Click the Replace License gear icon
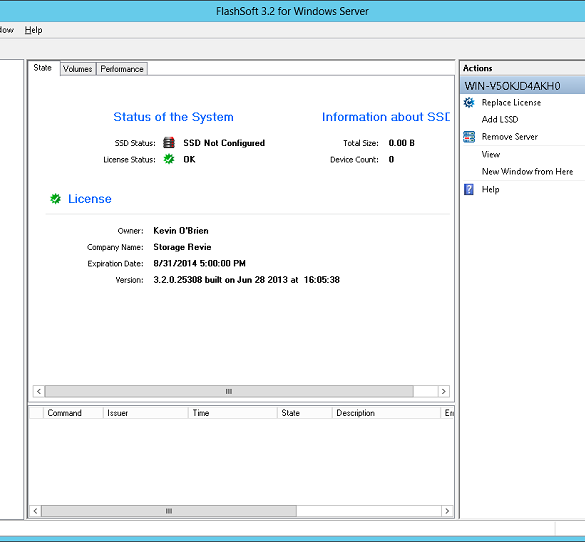Screen dimensions: 585x542 point(469,103)
